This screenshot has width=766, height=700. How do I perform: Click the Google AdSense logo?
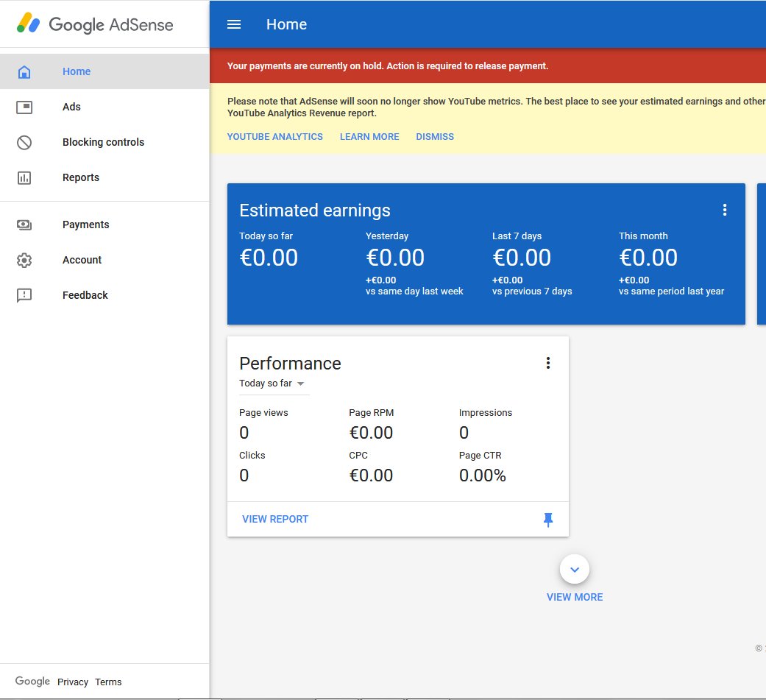(95, 24)
